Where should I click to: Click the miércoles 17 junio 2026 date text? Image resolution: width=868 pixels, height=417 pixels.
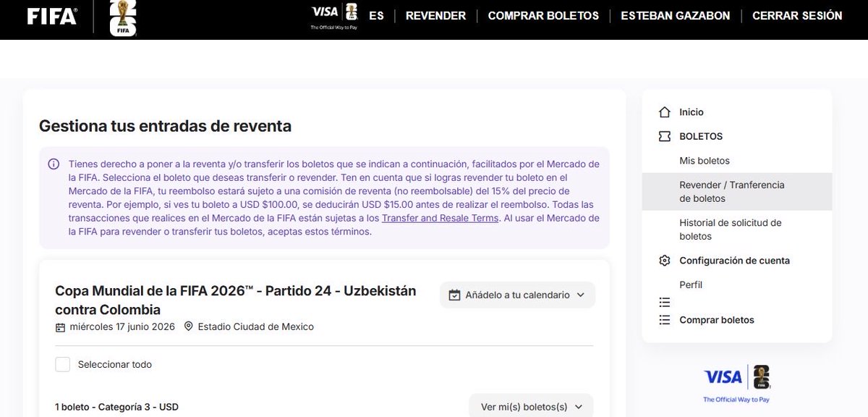click(122, 327)
